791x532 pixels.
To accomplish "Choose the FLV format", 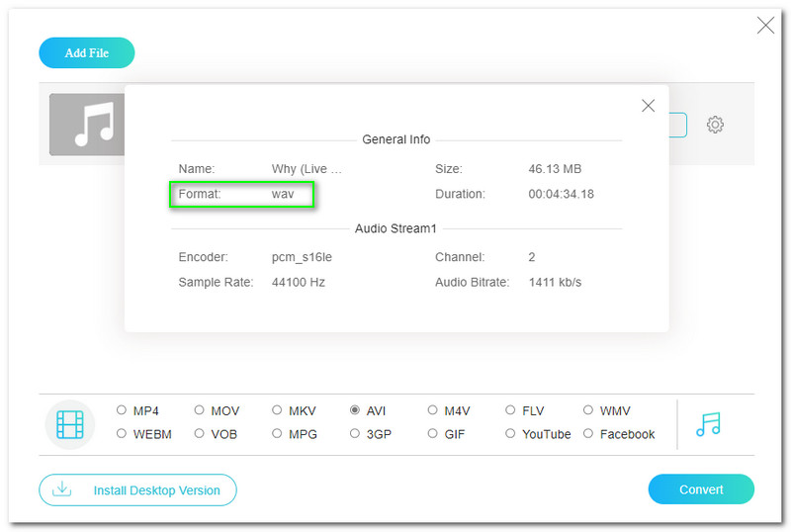I will 510,410.
